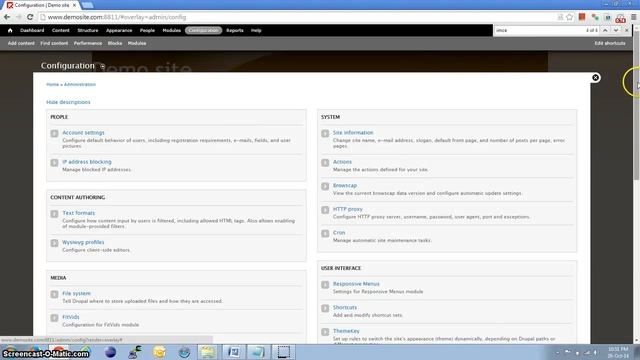Select the Configuration | Demo site browser tab
Image resolution: width=640 pixels, height=360 pixels.
pos(41,5)
